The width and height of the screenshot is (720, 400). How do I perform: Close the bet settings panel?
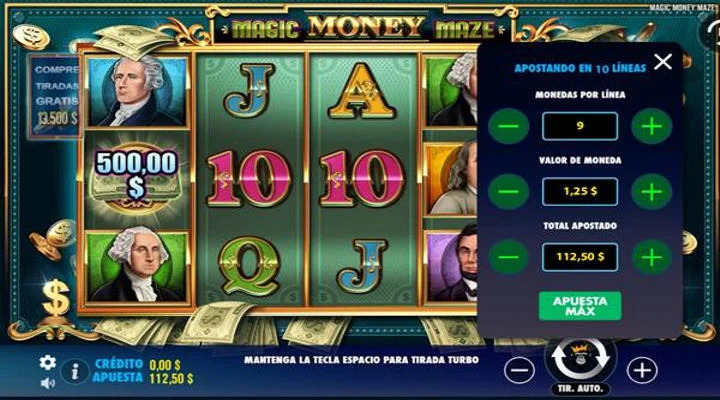(x=663, y=61)
